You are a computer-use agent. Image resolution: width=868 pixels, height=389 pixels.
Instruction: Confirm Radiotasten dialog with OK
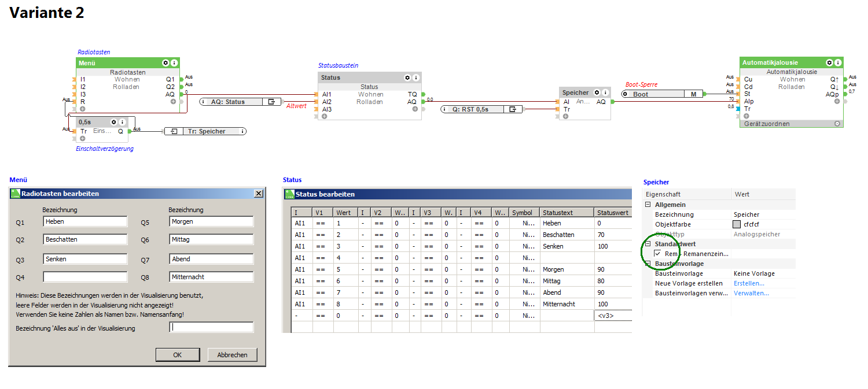[x=178, y=355]
